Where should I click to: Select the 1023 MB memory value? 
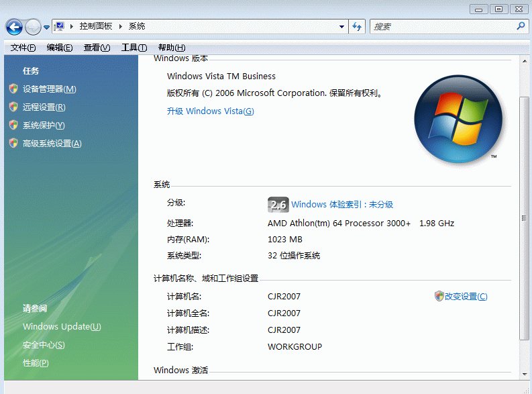285,239
